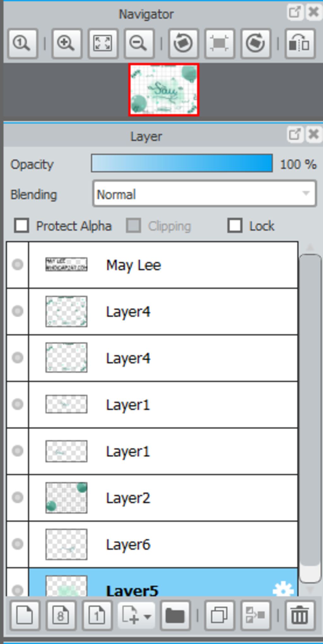323x644 pixels.
Task: Toggle visibility of Layer2
Action: 18,497
